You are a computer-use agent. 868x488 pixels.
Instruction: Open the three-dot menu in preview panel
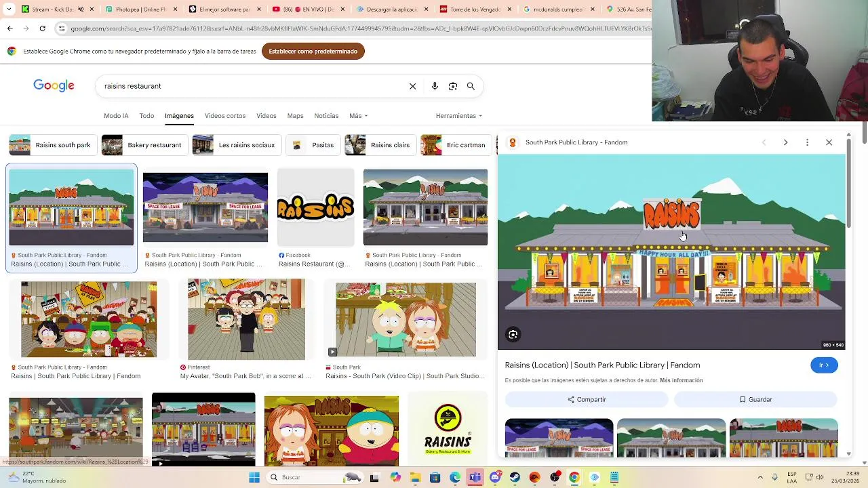[x=807, y=142]
